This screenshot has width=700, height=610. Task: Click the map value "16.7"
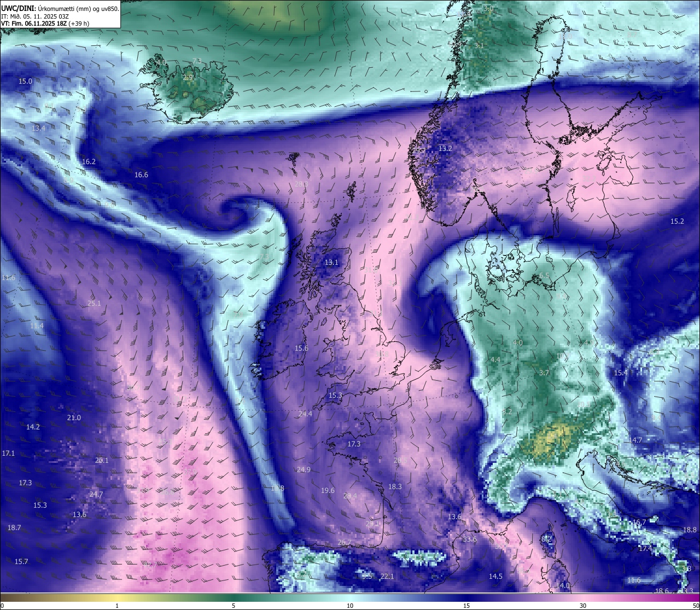pyautogui.click(x=639, y=522)
